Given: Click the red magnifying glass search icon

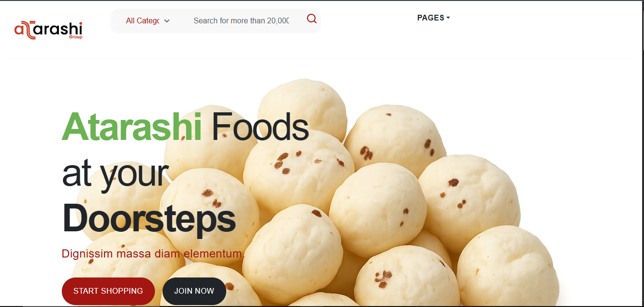Looking at the screenshot, I should click(312, 19).
